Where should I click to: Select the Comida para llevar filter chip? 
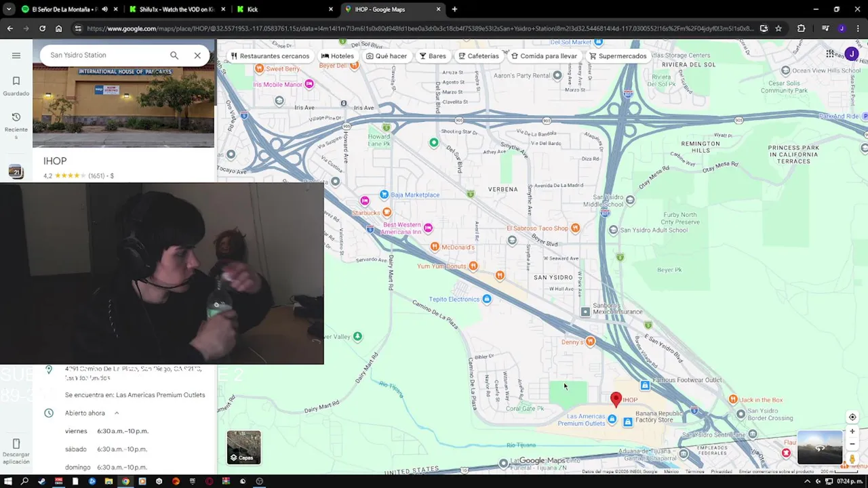(545, 56)
